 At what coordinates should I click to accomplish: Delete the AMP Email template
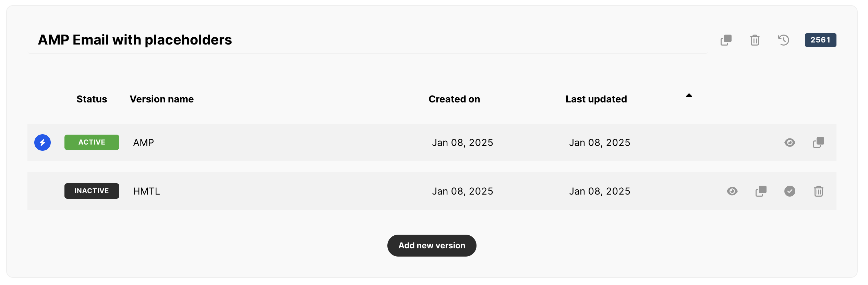coord(755,40)
